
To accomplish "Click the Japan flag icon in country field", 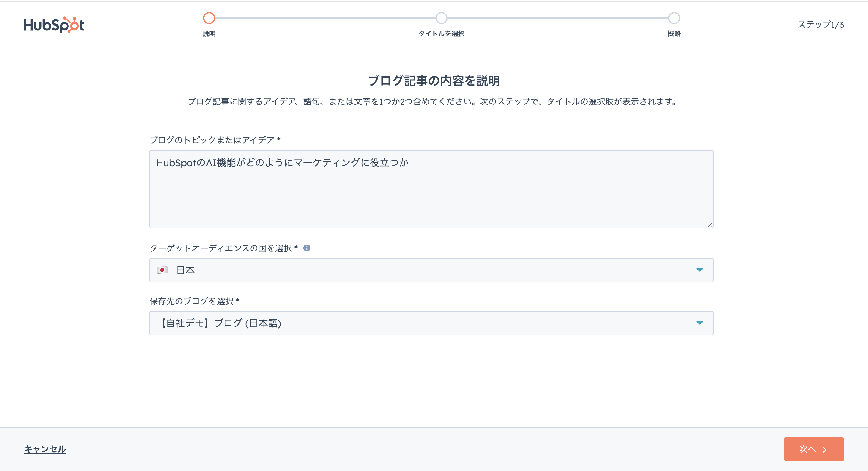I will [x=162, y=270].
